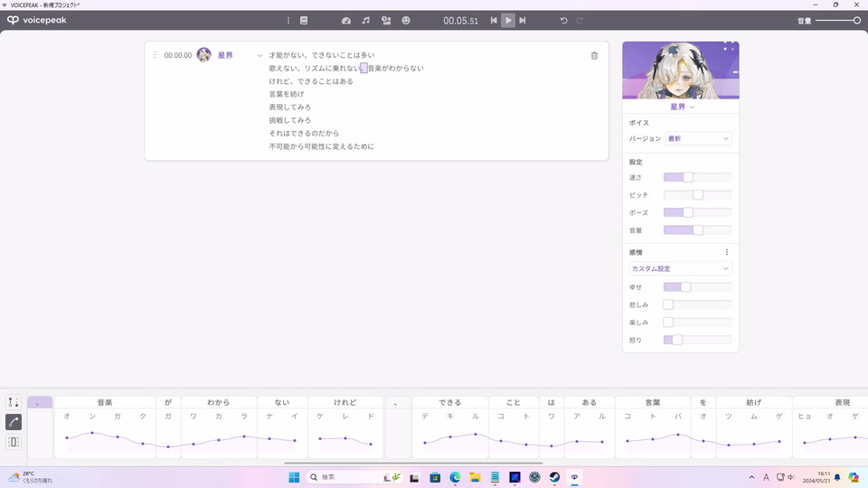Click the line 表現してみろ
The image size is (868, 488).
pyautogui.click(x=290, y=108)
